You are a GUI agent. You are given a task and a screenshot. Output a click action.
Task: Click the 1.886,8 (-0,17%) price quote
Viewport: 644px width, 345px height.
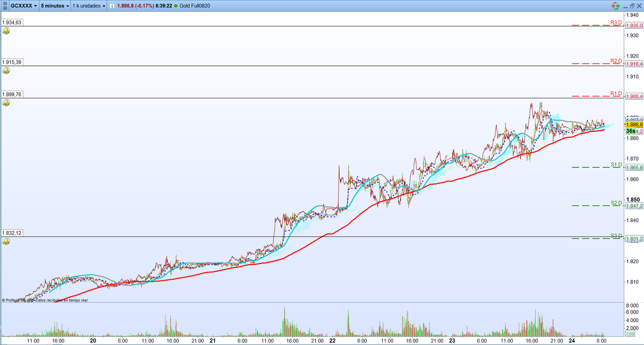135,6
